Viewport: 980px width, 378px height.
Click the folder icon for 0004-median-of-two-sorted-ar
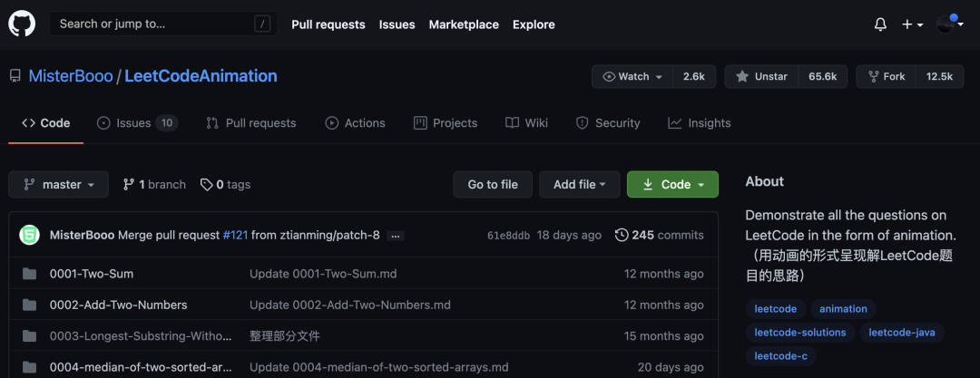[x=29, y=367]
